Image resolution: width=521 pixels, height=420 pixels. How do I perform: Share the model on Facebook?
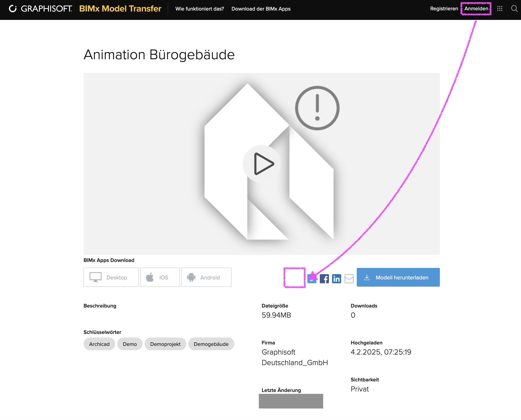324,279
